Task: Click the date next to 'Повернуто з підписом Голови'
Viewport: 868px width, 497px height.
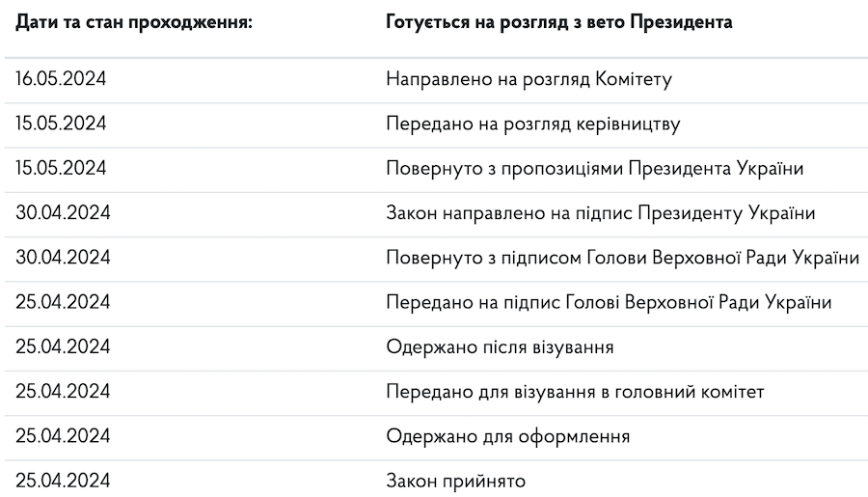Action: click(61, 258)
